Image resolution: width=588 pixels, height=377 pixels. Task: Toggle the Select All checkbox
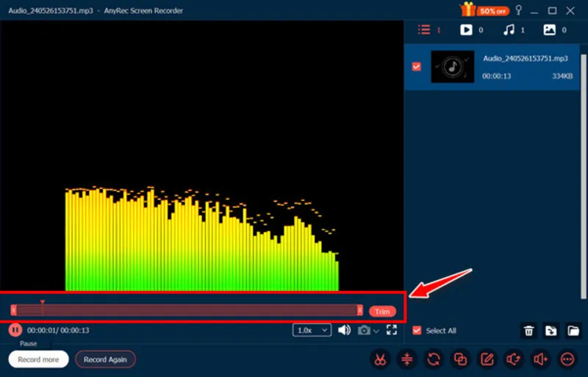pyautogui.click(x=417, y=331)
